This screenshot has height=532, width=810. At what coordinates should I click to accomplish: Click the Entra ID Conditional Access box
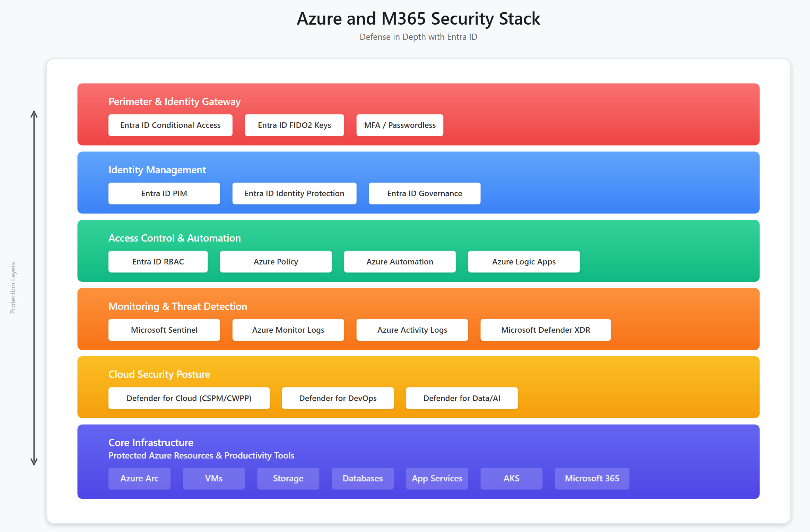pyautogui.click(x=170, y=125)
